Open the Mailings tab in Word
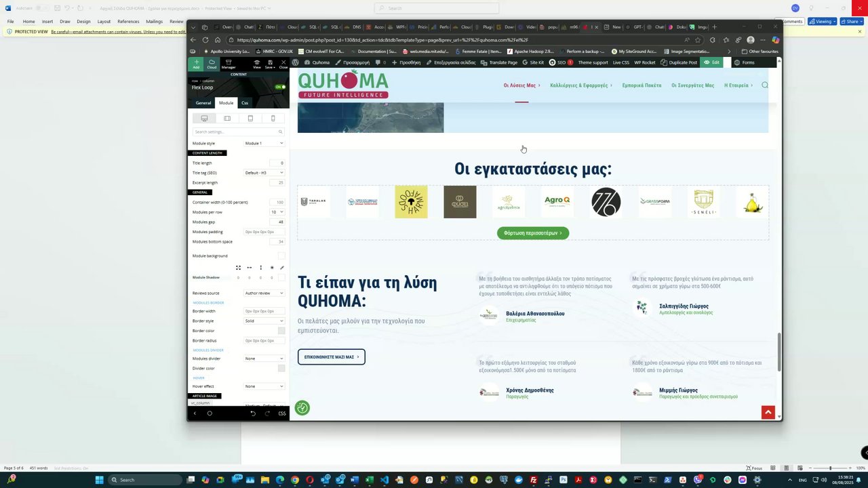868x488 pixels. [x=155, y=22]
